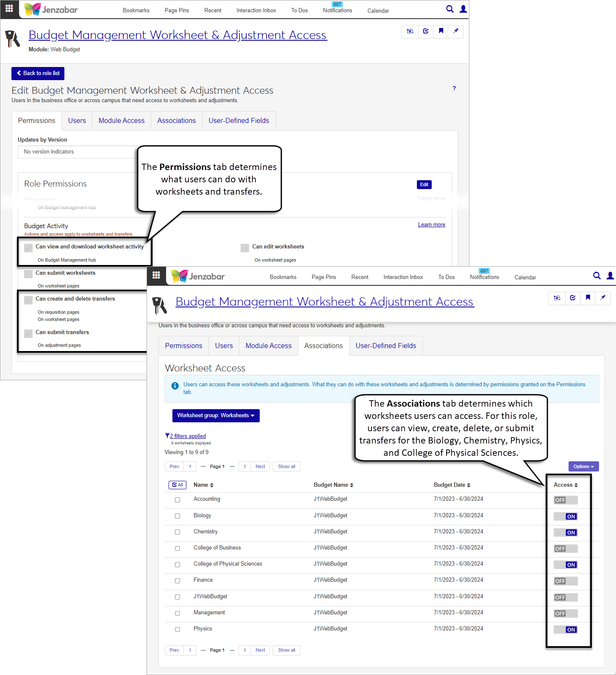Image resolution: width=616 pixels, height=675 pixels.
Task: Click the search magnifier in the front window
Action: 597,276
